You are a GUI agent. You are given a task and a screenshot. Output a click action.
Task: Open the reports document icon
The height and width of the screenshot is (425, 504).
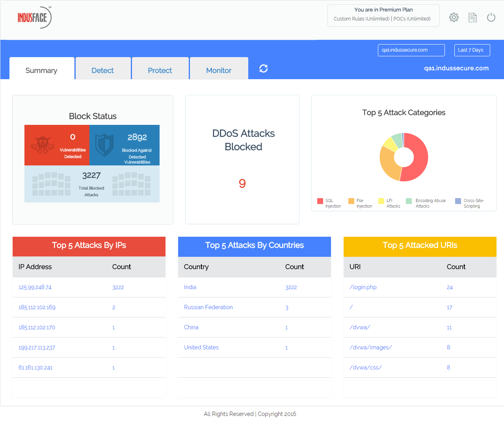[472, 17]
